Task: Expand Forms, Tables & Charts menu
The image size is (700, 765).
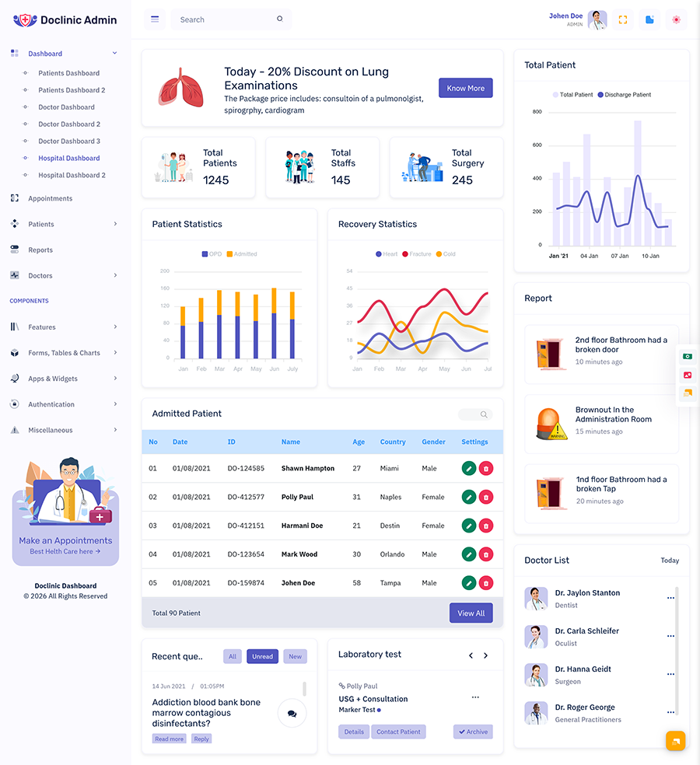Action: point(65,353)
